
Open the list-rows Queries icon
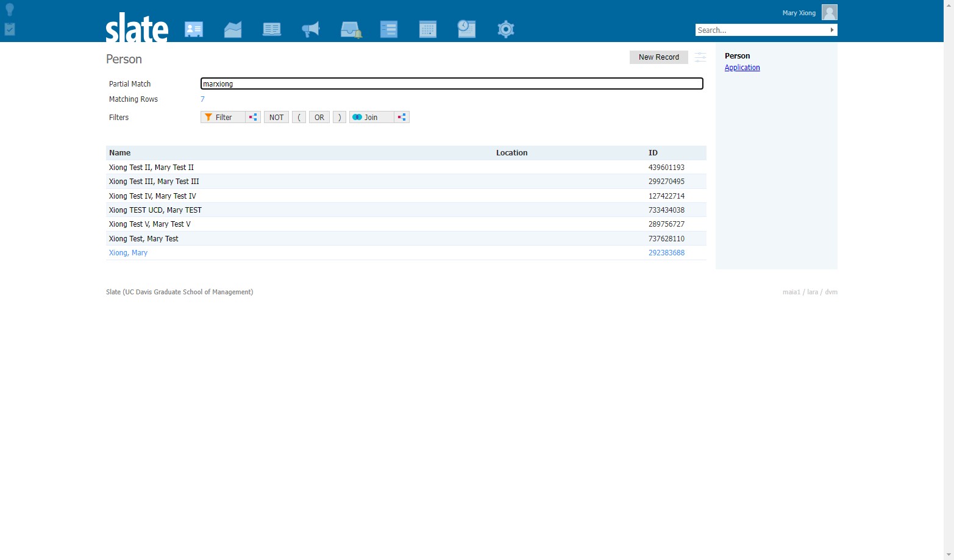389,29
